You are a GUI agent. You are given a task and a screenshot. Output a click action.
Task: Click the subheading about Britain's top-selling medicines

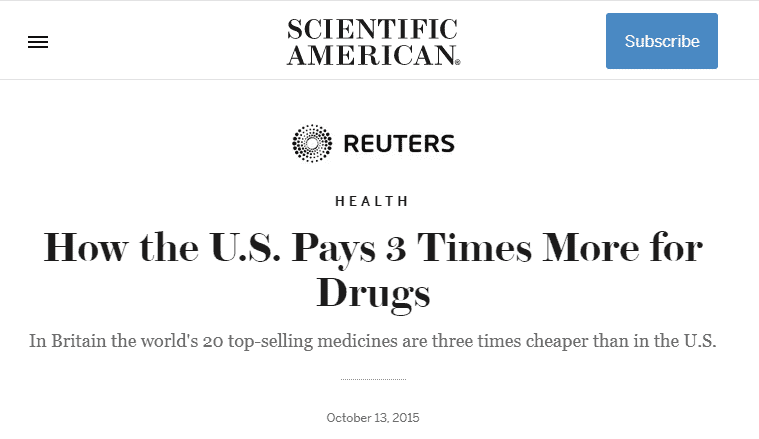click(x=373, y=341)
